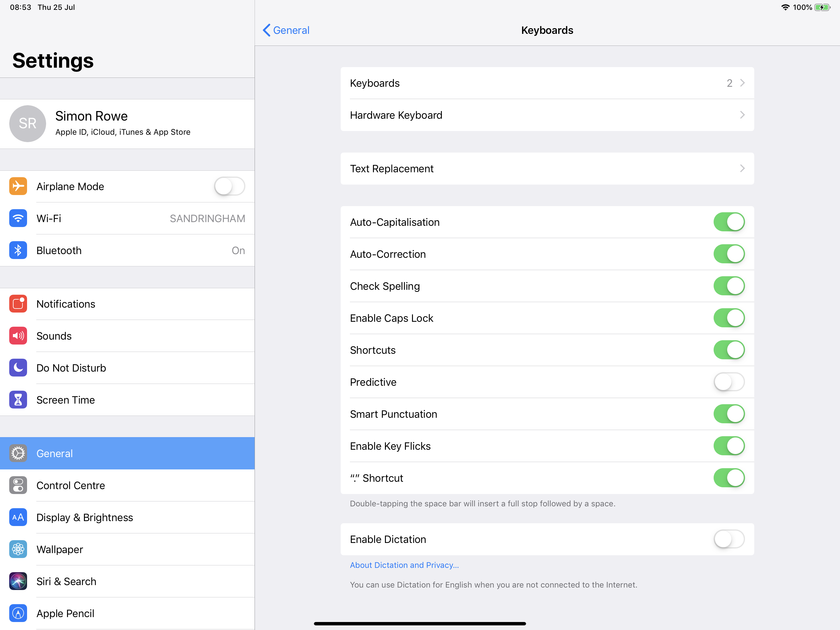Open Apple Pencil settings
840x630 pixels.
(x=127, y=613)
